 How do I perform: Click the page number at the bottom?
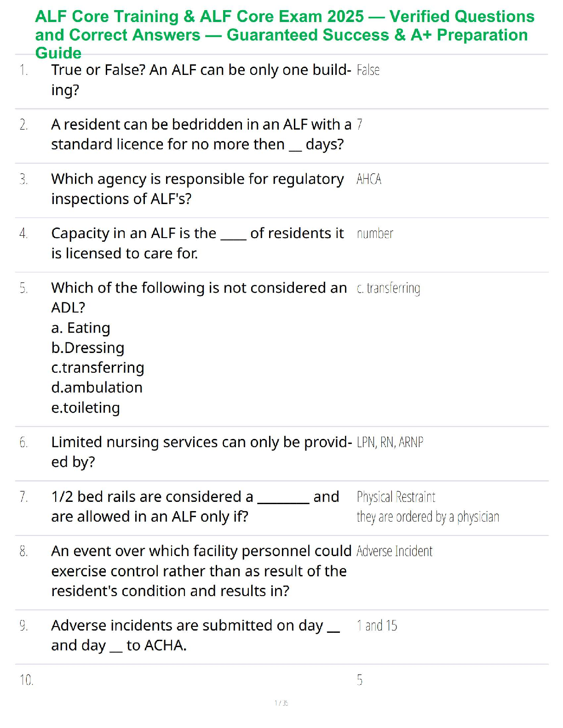281,703
